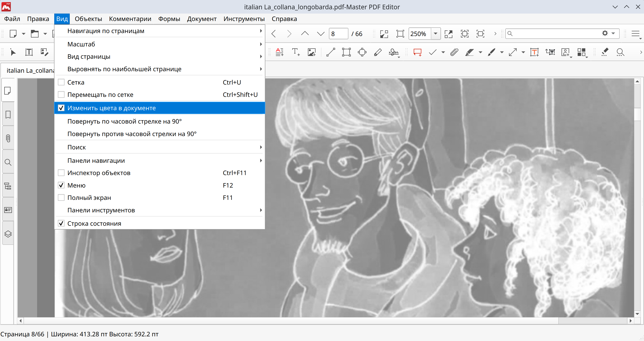Screen dimensions: 644x341
Task: Expand the Вид страницы submenu
Action: coord(160,57)
